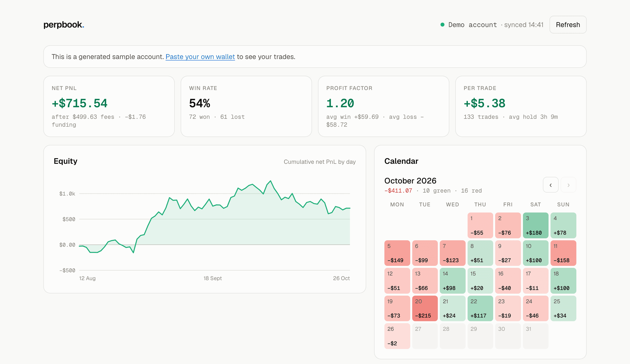
Task: Select October 4 showing +$78
Action: 563,225
